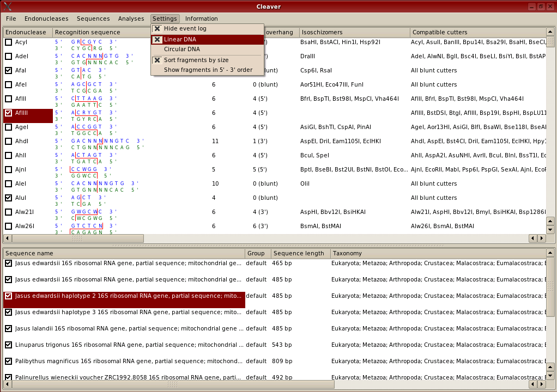Open the Information menu
Viewport: 557px width, 392px height.
click(201, 19)
